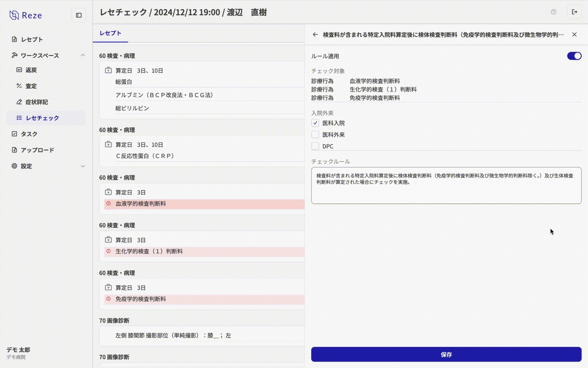
Task: Go back with the left arrow icon
Action: pyautogui.click(x=315, y=35)
